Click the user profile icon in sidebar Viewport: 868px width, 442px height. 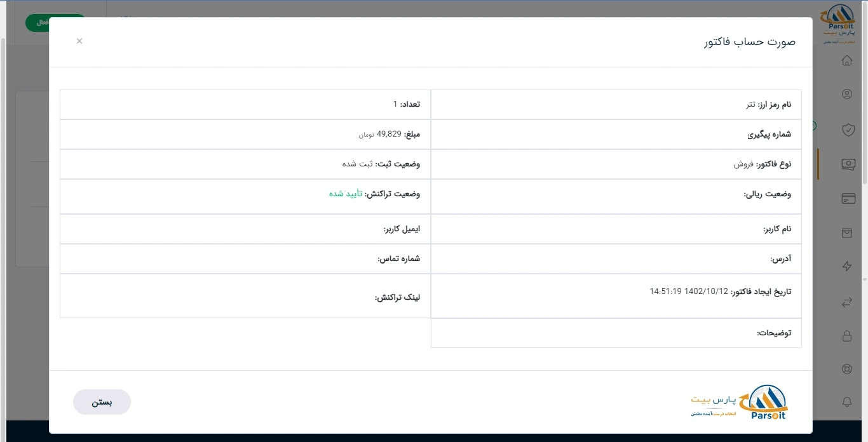[846, 95]
